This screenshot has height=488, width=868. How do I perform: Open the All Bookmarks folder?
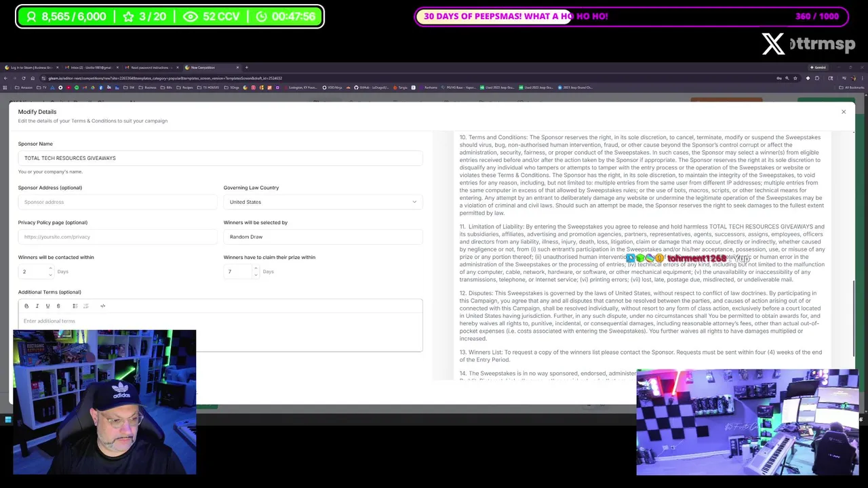pyautogui.click(x=852, y=87)
